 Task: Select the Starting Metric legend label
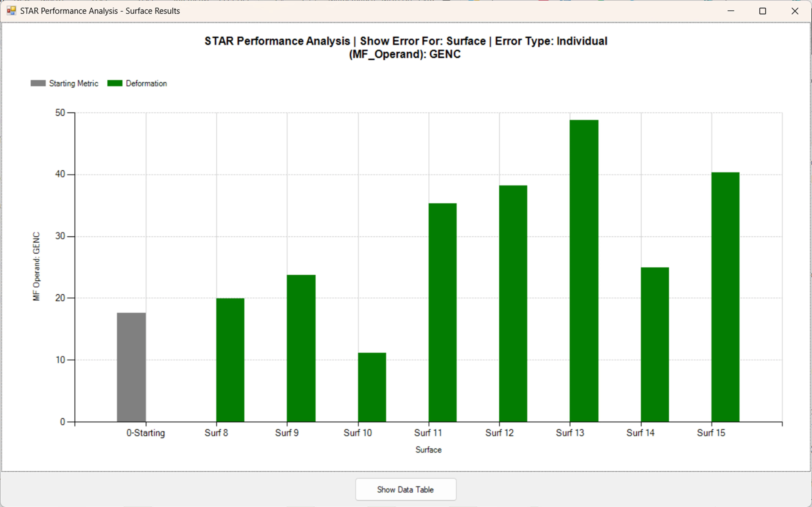pyautogui.click(x=73, y=83)
